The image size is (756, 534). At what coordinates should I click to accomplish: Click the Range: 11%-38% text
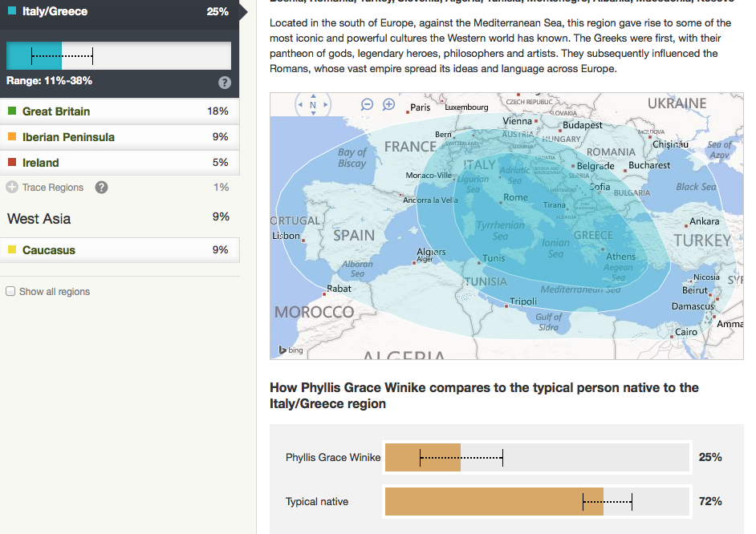pyautogui.click(x=49, y=81)
